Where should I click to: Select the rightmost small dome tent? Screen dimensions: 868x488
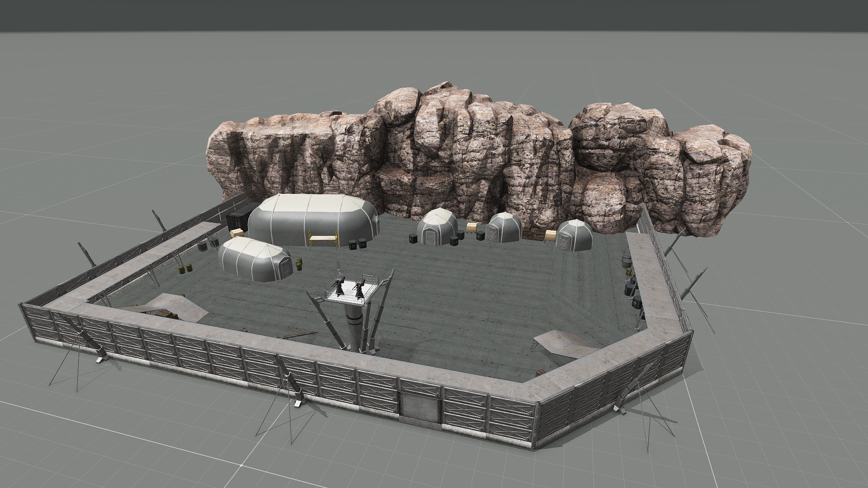click(574, 235)
